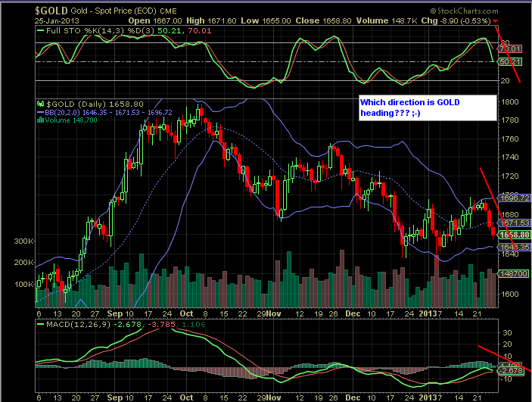Click the date 25-Jan-2013 in the header
Viewport: 532px width, 402px height.
(x=57, y=20)
